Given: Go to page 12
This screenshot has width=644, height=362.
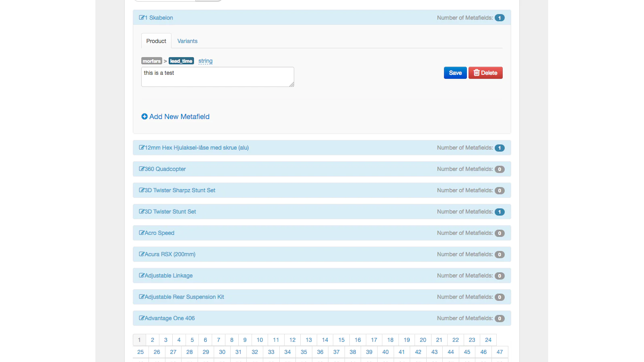Looking at the screenshot, I should pos(293,340).
